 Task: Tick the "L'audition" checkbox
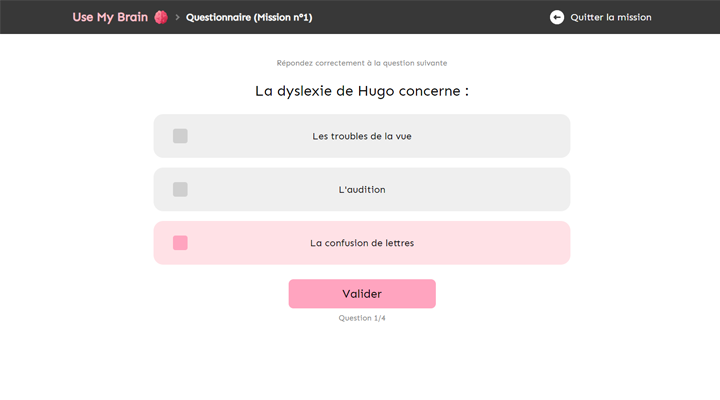(x=180, y=189)
